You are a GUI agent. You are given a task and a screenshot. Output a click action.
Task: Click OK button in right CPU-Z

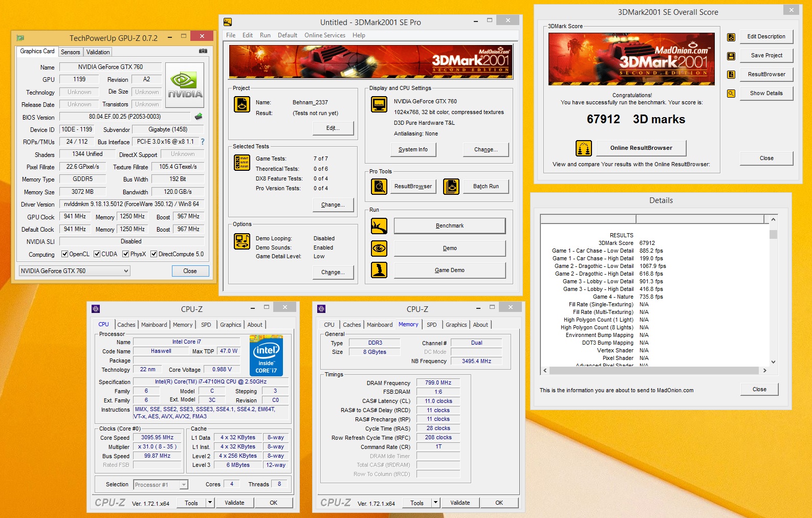click(499, 503)
